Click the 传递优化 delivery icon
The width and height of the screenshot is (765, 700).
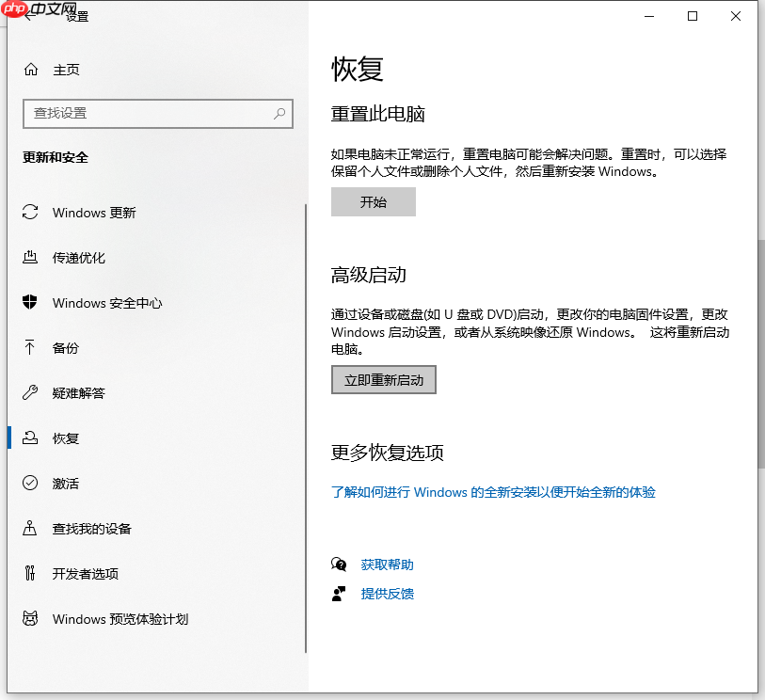30,257
